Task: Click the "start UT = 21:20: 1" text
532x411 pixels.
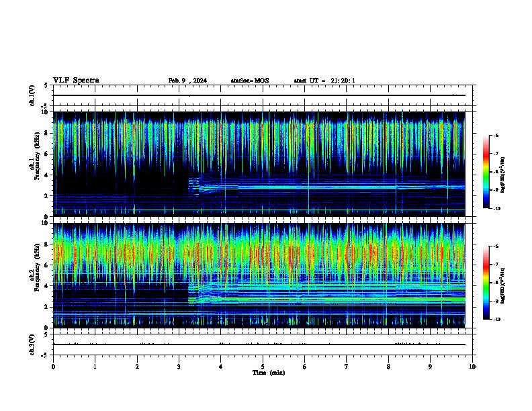Action: 324,81
